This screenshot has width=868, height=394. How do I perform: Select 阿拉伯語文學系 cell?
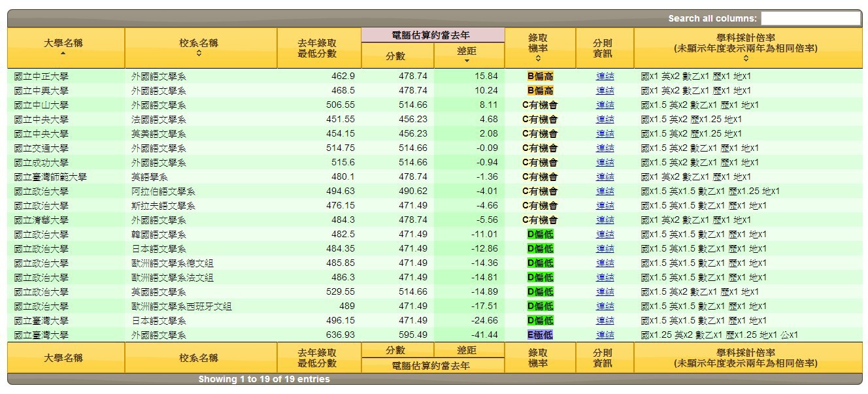[201, 191]
